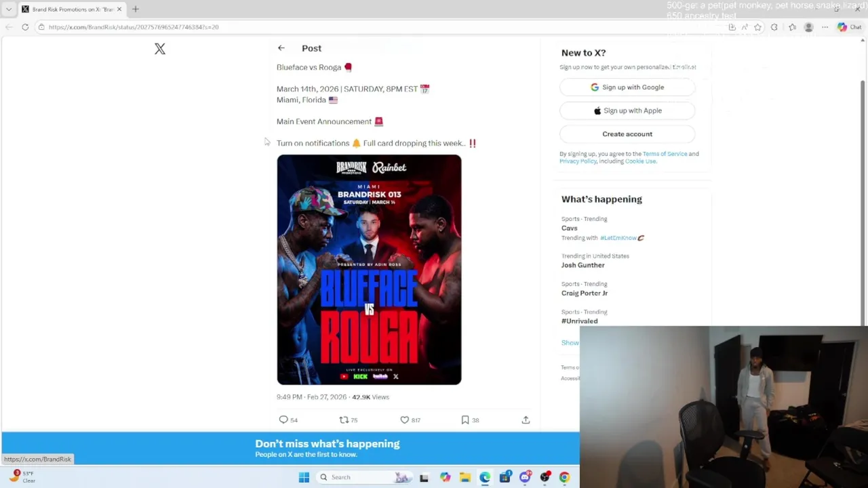Click the X logo in left sidebar

pos(160,49)
